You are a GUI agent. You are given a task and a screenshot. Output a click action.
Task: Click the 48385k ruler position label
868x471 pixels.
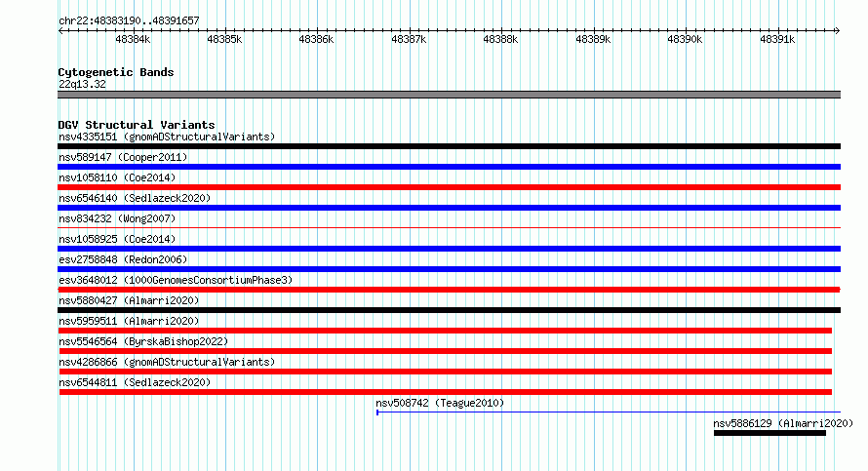[x=224, y=39]
